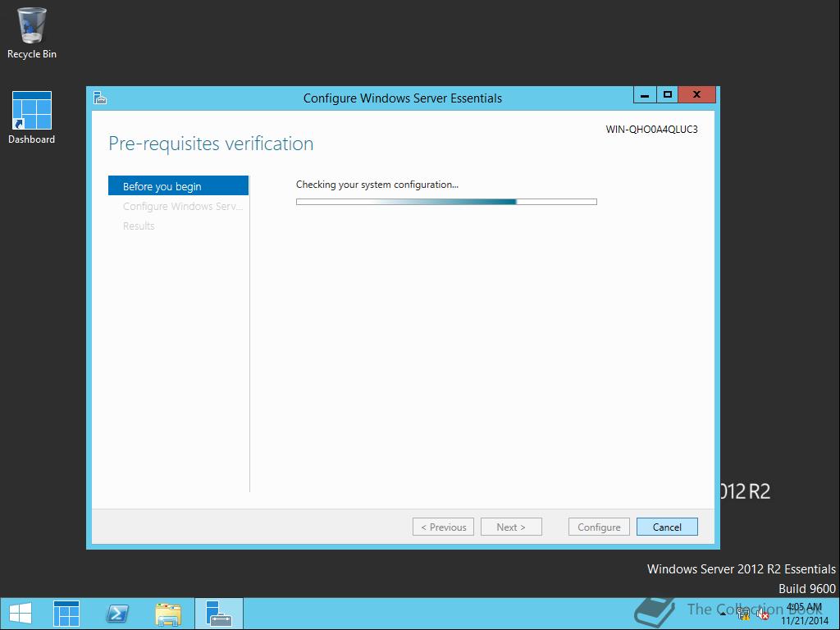
Task: Launch PowerShell from the taskbar
Action: tap(117, 614)
